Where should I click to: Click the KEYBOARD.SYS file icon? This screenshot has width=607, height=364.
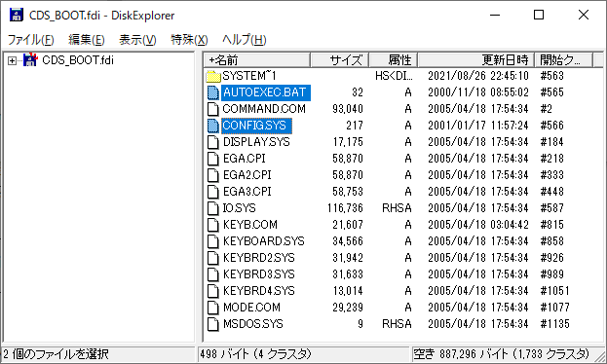[x=213, y=241]
